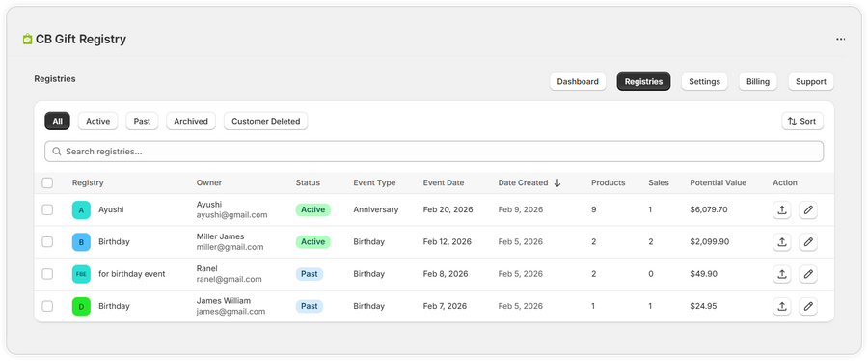Click the Potential Value column header
The height and width of the screenshot is (361, 868).
pyautogui.click(x=718, y=182)
